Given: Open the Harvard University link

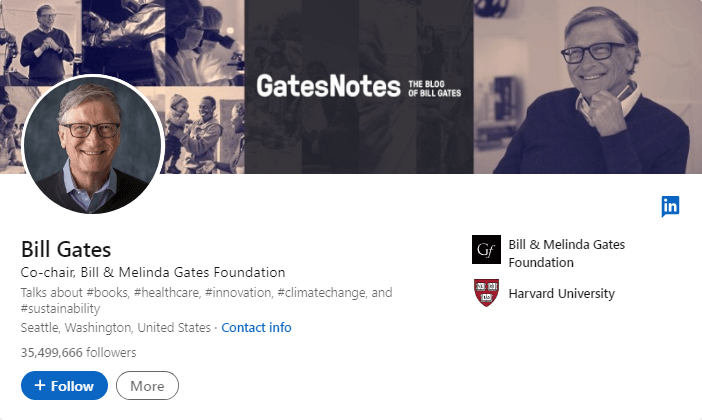Looking at the screenshot, I should pos(561,293).
